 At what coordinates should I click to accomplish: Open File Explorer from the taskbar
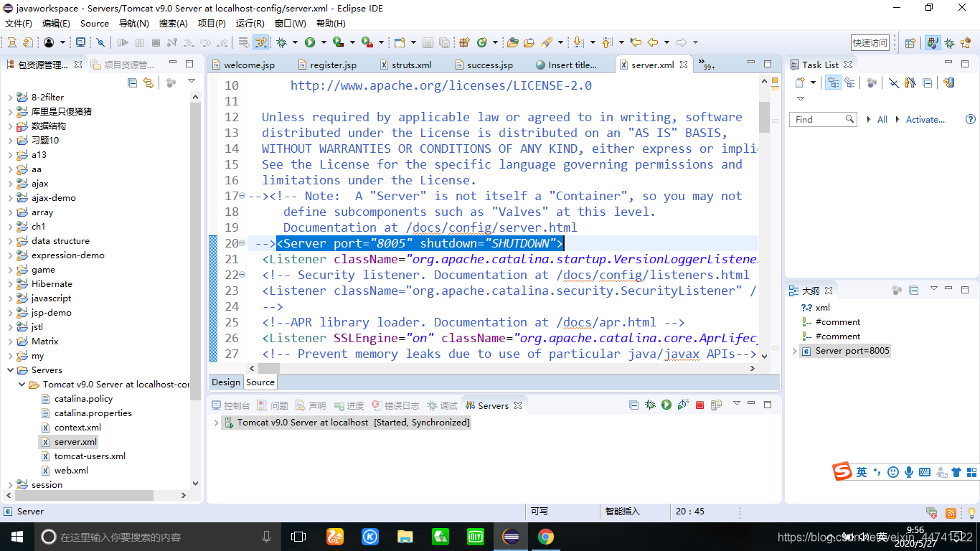pos(405,537)
